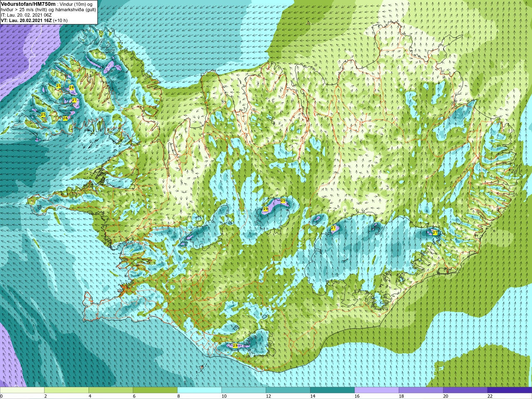
Task: Click the light lavender 16–18 m/s legend swatch
Action: pyautogui.click(x=377, y=390)
